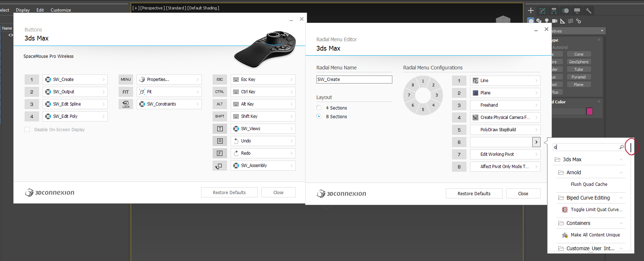Open the SW_Output assignment flyout
Image resolution: width=644 pixels, height=261 pixels.
coord(103,92)
